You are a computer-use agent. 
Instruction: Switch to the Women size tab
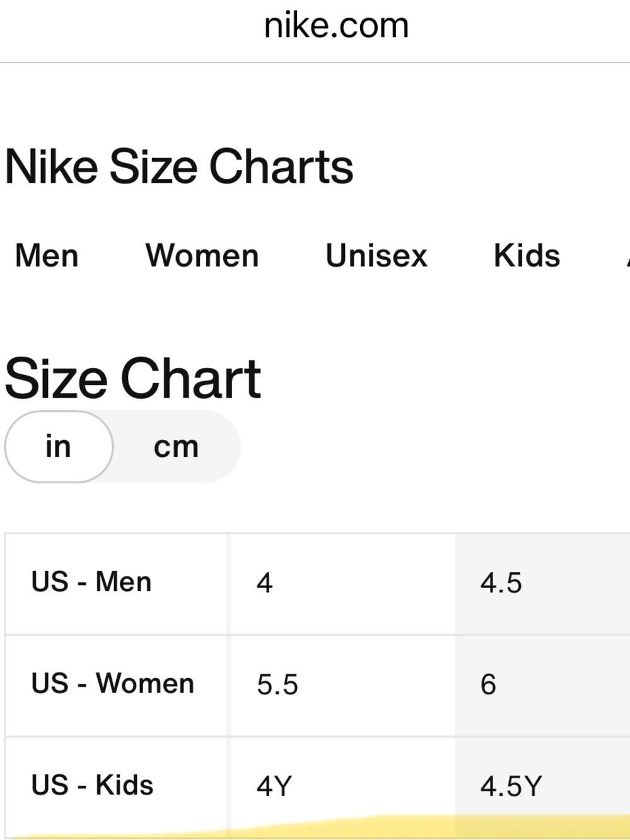[x=202, y=256]
